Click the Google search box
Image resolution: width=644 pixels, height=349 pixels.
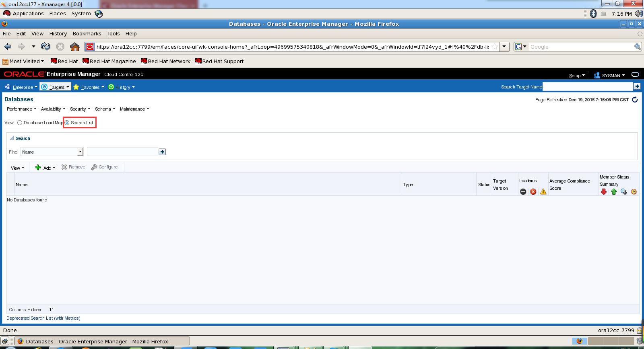(581, 47)
